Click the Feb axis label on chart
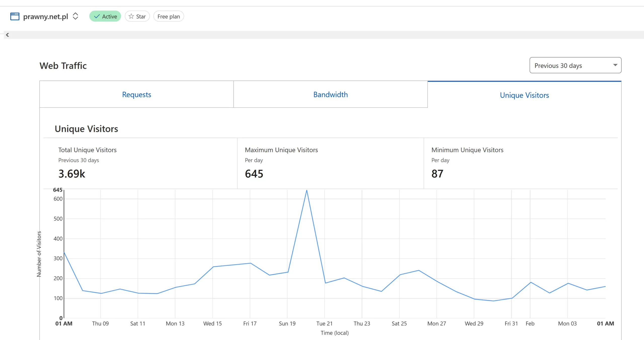 pos(530,324)
